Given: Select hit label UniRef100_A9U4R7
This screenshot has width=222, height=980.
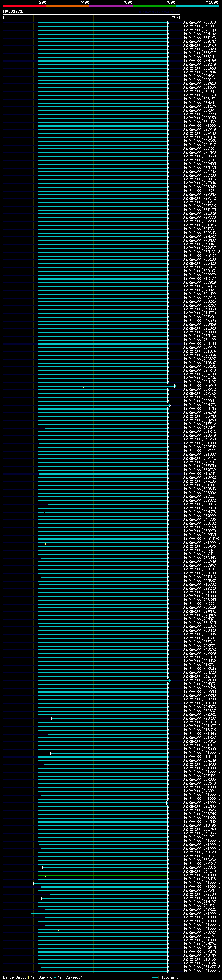Looking at the screenshot, I should [199, 382].
